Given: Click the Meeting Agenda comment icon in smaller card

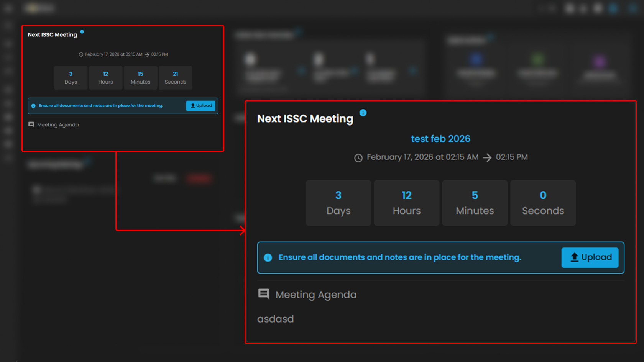Looking at the screenshot, I should pos(31,124).
